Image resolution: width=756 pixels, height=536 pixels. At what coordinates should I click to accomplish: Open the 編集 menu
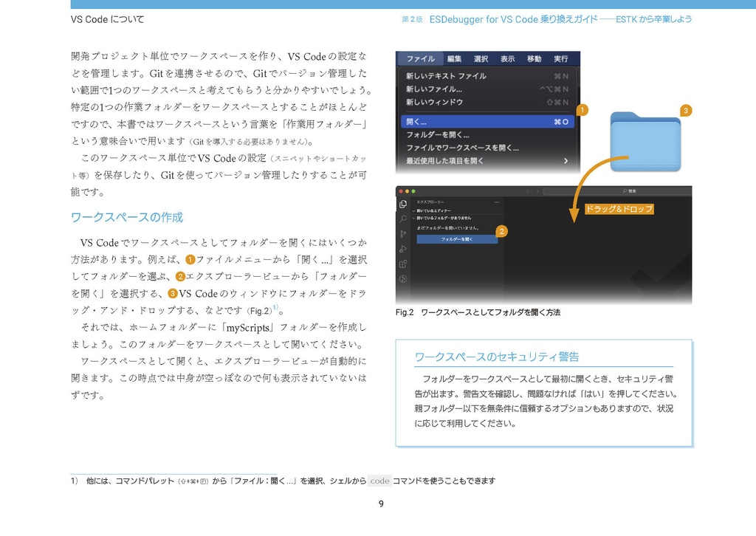click(x=454, y=58)
